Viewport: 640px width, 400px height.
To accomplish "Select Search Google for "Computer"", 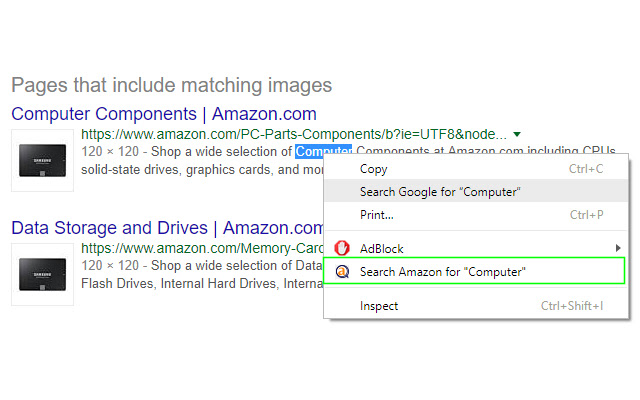I will 440,191.
